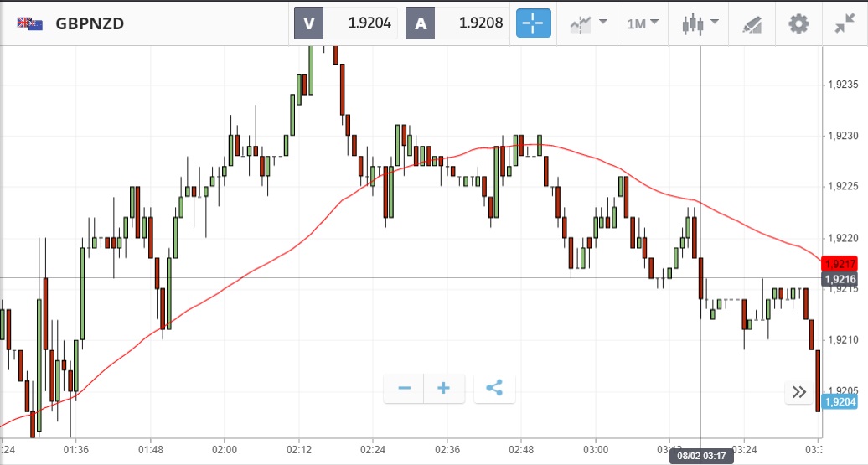868x465 pixels.
Task: Zoom out with the minus button
Action: (x=405, y=388)
